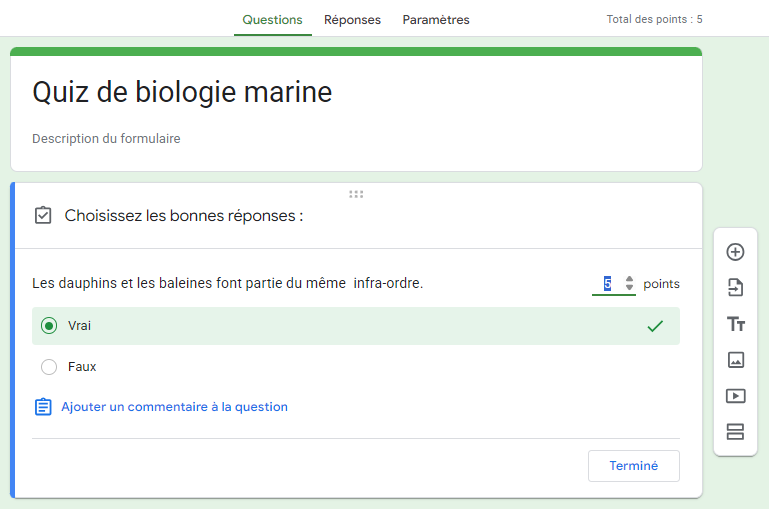Select the Faux radio option

[x=49, y=367]
